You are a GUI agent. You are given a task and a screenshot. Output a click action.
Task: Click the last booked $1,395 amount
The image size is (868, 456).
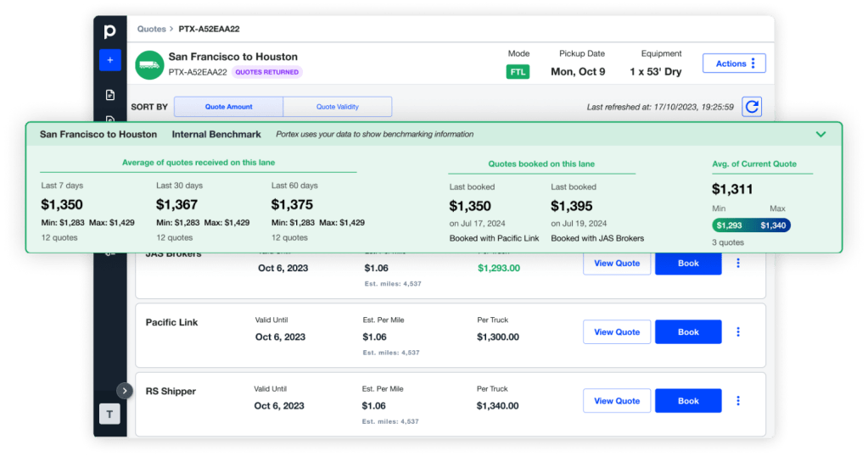click(571, 206)
